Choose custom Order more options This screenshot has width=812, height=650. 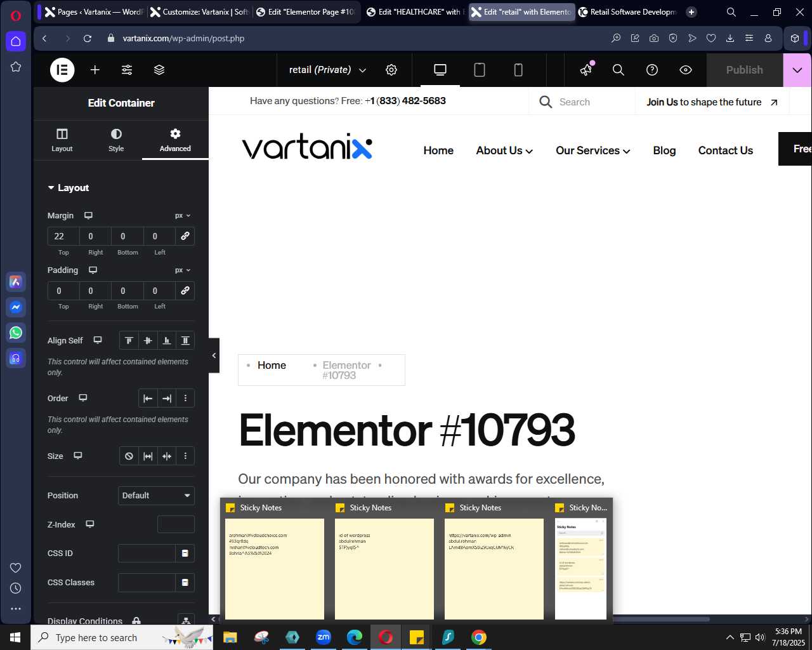(x=185, y=399)
